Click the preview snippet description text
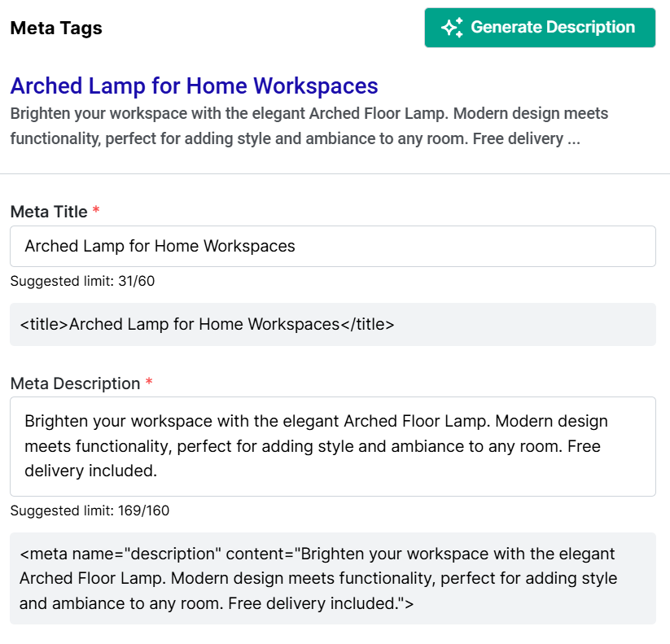 coord(309,126)
